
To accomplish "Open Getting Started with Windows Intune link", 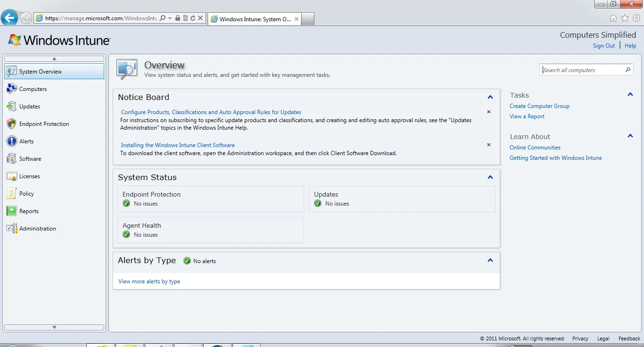I will click(556, 158).
